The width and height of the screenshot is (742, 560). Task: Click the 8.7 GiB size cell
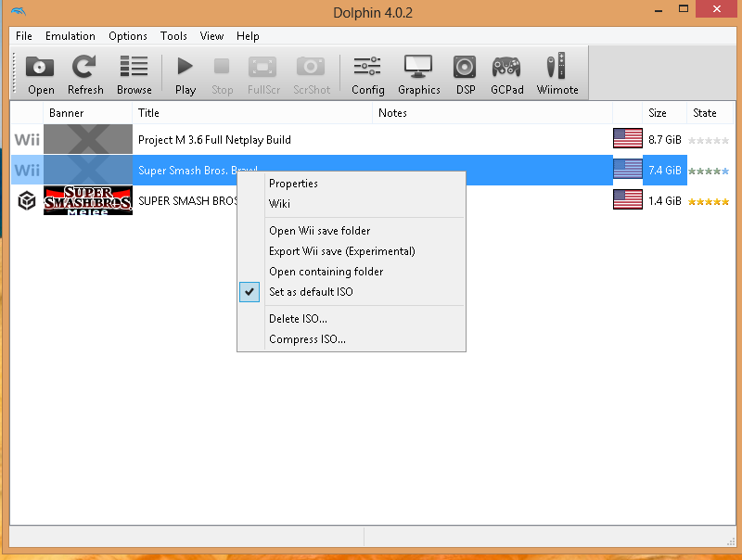tap(664, 140)
